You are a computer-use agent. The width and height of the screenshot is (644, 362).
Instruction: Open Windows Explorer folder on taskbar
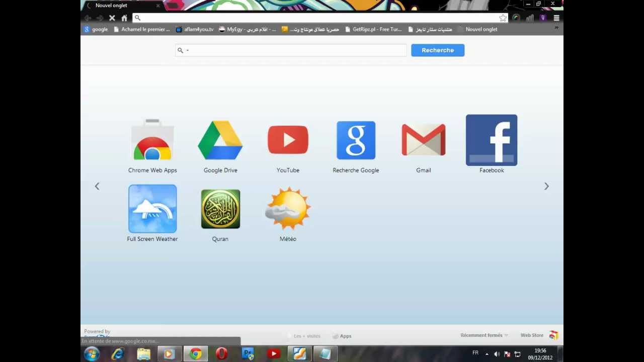coord(144,354)
